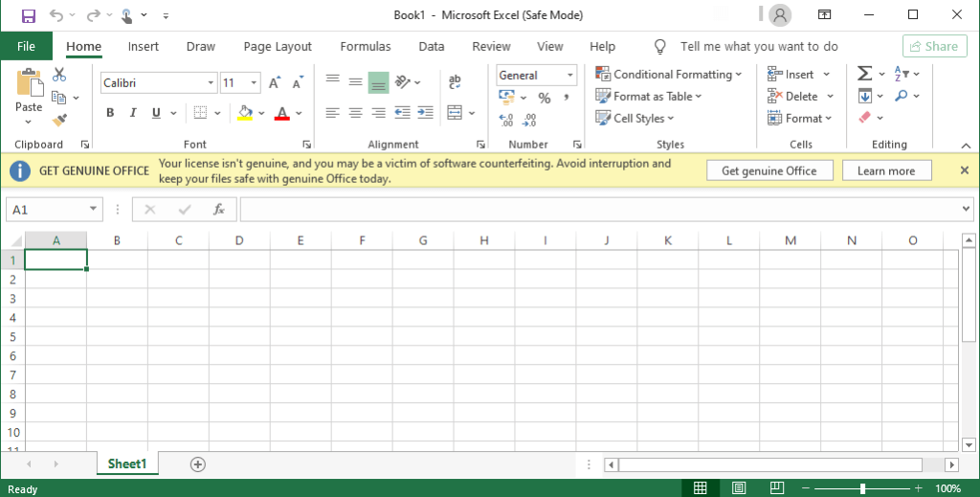Image resolution: width=980 pixels, height=497 pixels.
Task: Expand the General number format dropdown
Action: click(x=570, y=75)
